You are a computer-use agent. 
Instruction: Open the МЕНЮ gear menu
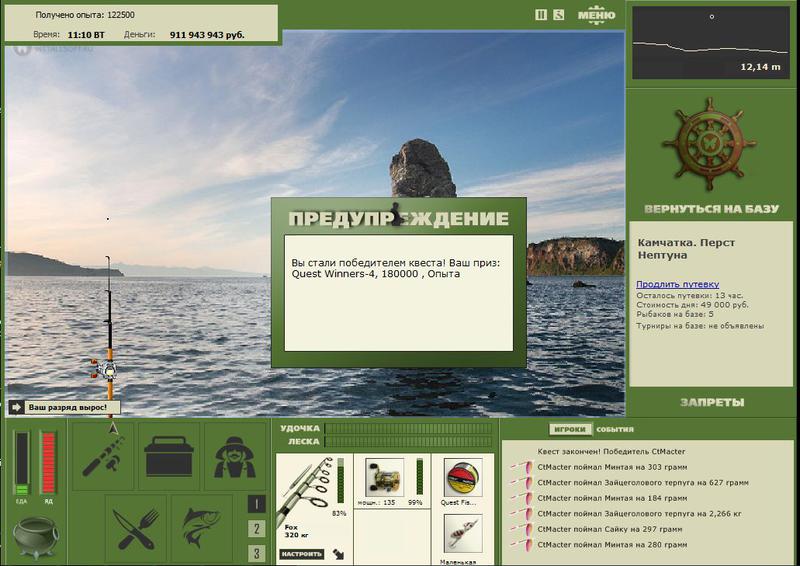(596, 14)
